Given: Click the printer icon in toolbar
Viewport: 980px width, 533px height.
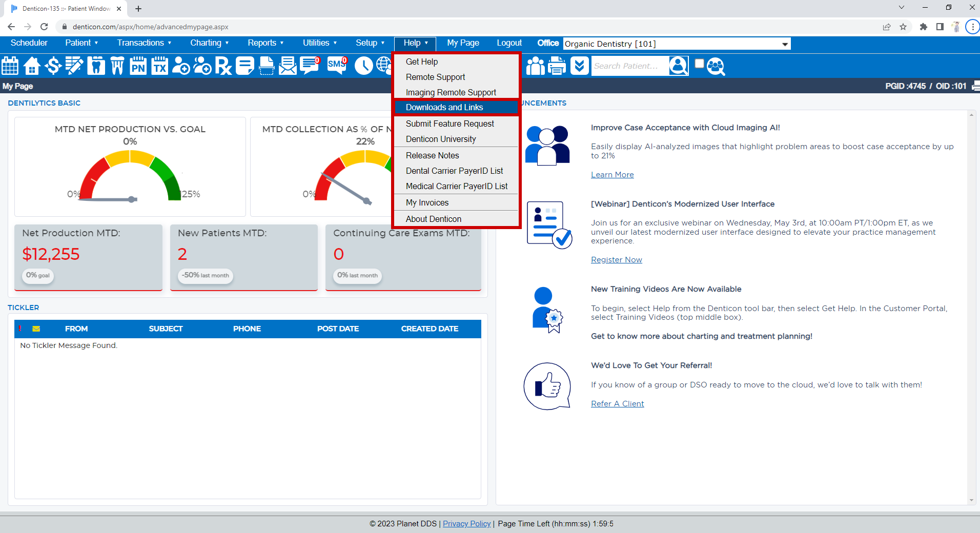Looking at the screenshot, I should 557,66.
